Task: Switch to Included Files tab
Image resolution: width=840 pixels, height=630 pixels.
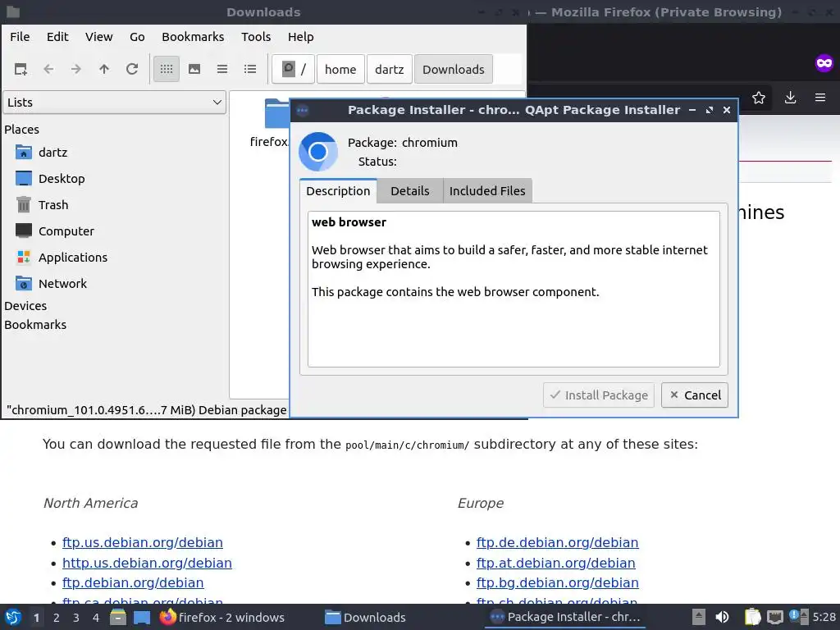Action: [487, 191]
